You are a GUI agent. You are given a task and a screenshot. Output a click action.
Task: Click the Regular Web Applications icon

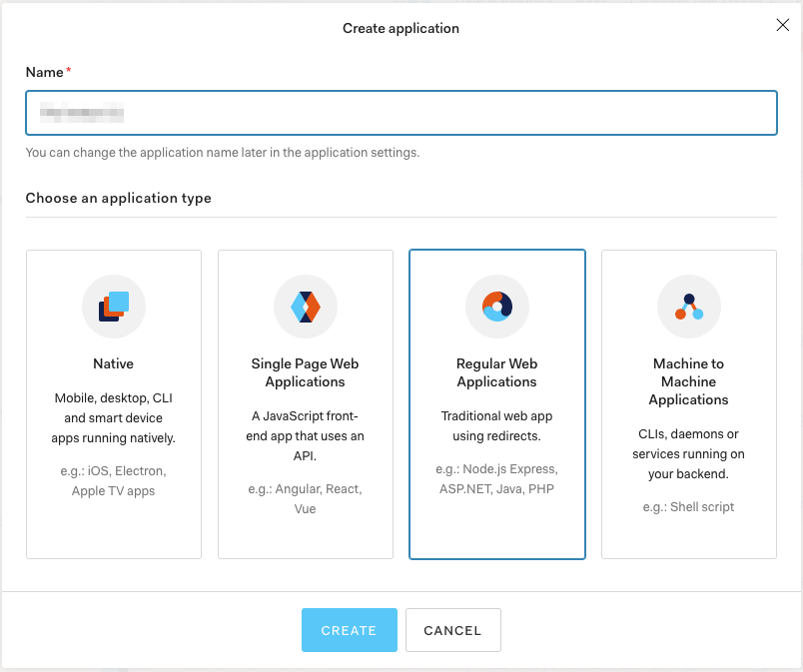point(496,307)
